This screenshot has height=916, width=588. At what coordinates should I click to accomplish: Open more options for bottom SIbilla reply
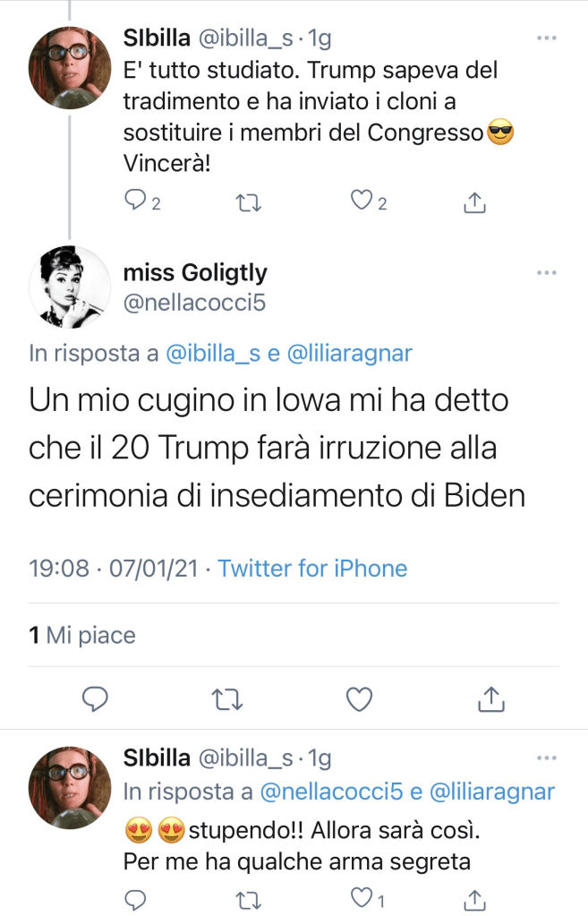click(546, 758)
